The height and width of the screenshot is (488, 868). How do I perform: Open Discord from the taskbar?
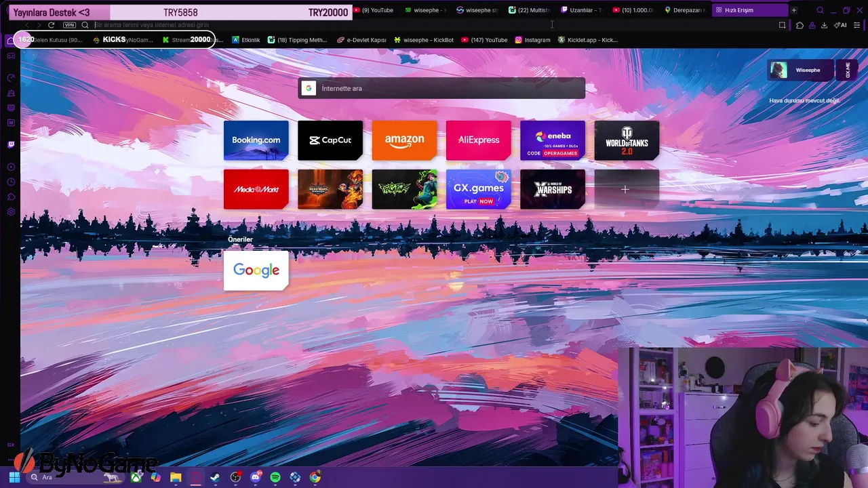pos(256,477)
